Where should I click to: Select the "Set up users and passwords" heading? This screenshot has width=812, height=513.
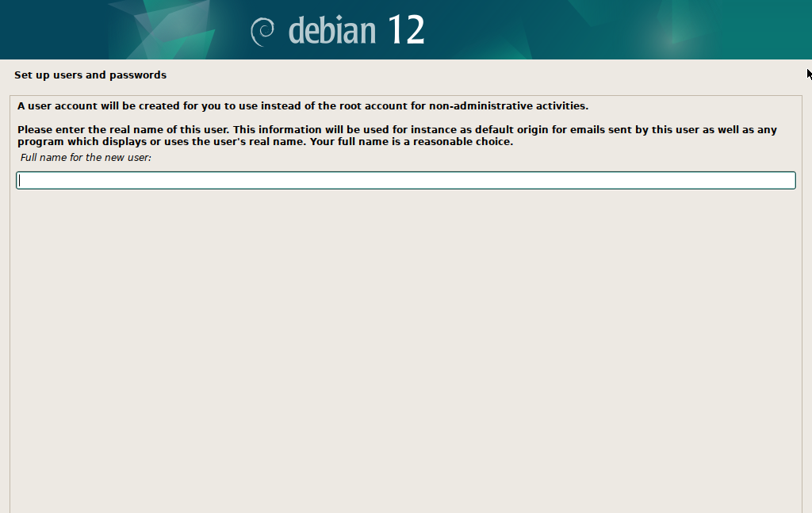point(90,75)
